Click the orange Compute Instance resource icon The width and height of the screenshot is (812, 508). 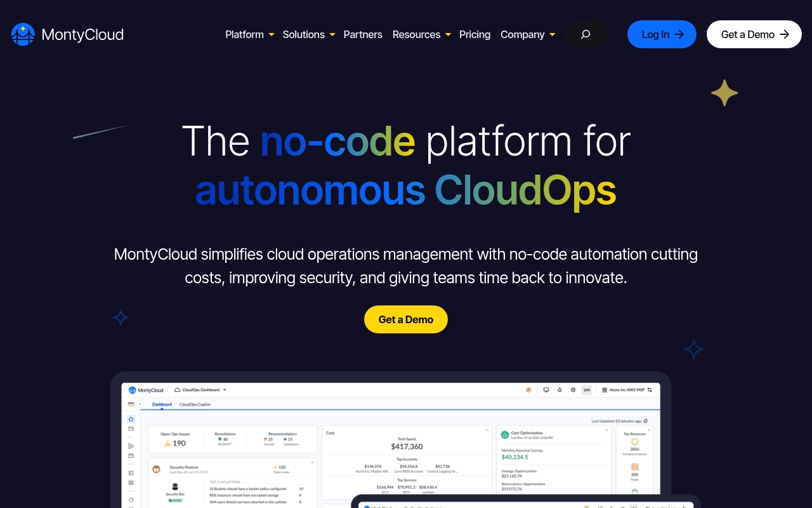click(634, 442)
